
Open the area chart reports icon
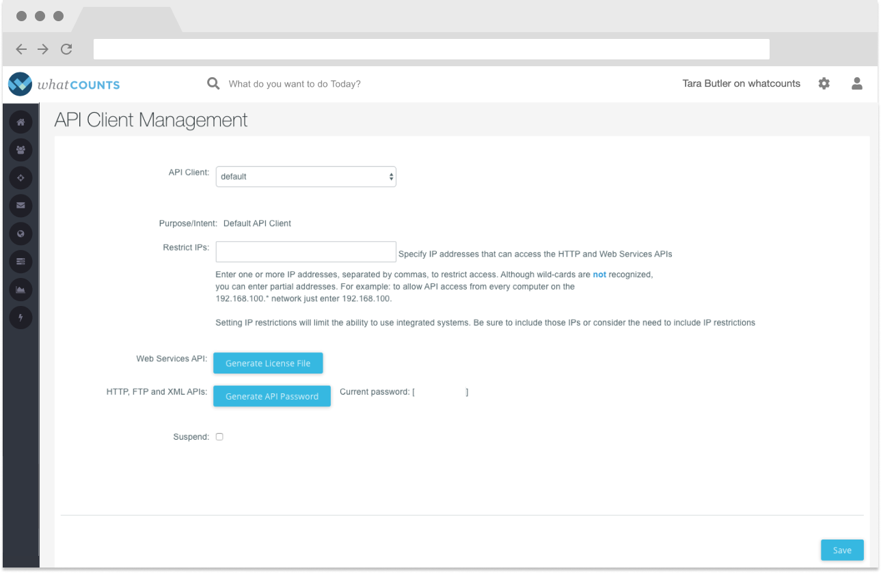21,290
